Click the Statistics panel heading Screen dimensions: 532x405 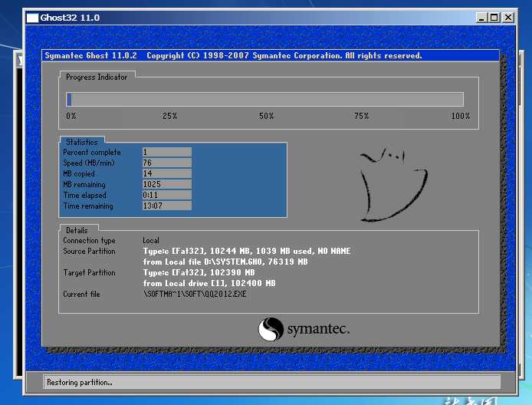point(82,142)
